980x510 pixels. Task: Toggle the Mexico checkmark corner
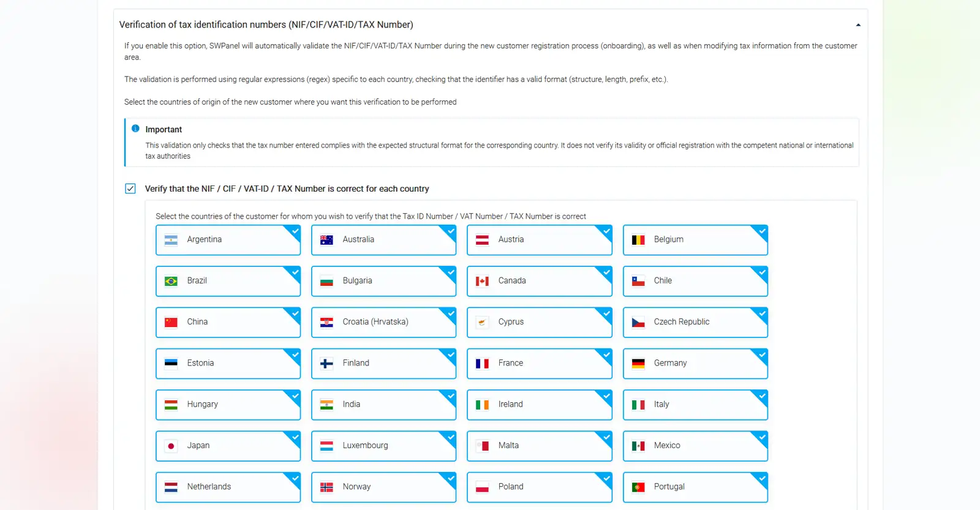point(761,438)
